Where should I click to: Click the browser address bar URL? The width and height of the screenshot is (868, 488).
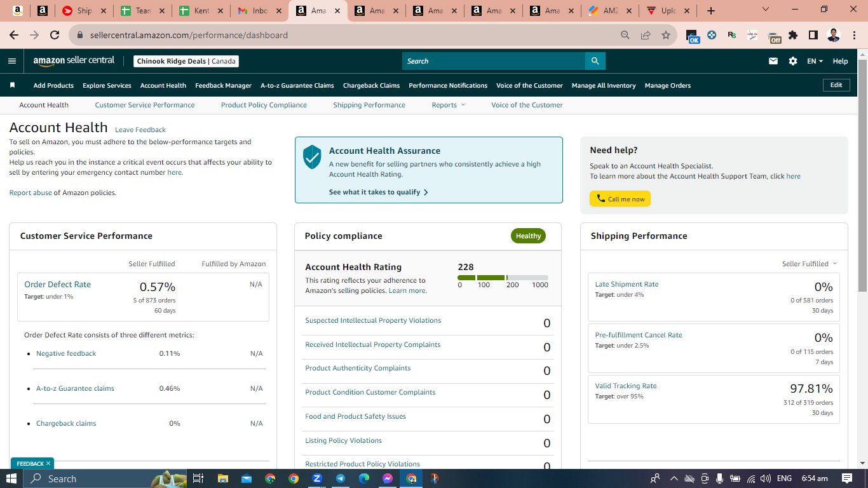tap(189, 35)
